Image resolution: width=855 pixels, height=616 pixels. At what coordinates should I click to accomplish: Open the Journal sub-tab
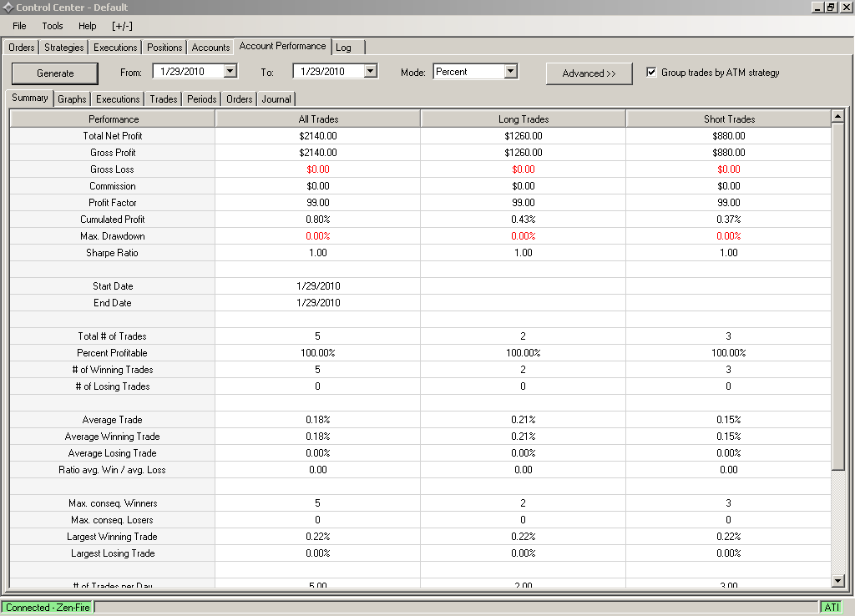point(276,99)
